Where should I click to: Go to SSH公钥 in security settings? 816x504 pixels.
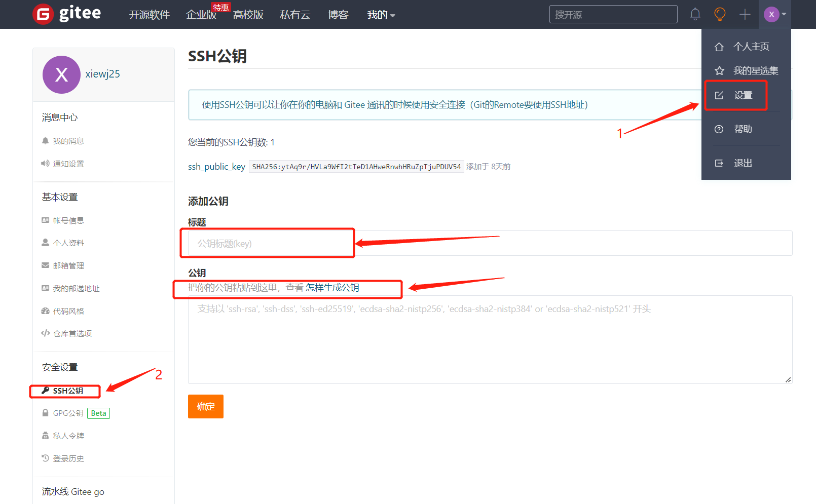click(x=68, y=391)
